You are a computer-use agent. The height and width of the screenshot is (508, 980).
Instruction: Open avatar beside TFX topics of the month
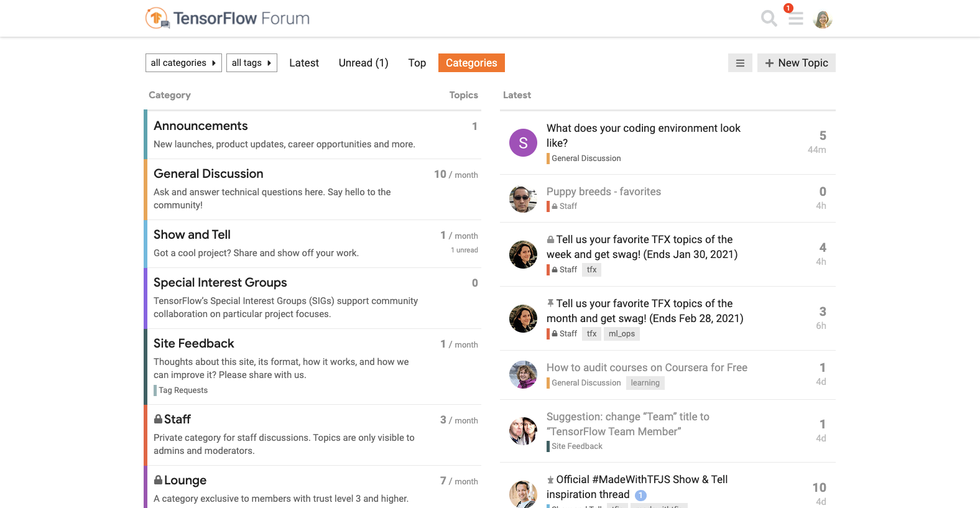coord(523,319)
